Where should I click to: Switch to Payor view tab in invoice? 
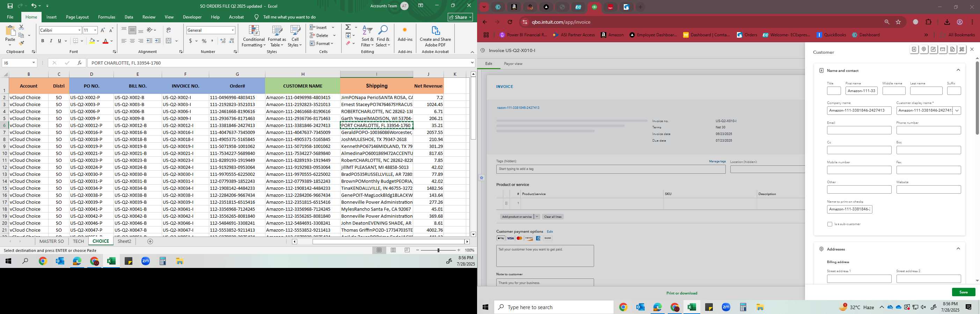point(513,64)
